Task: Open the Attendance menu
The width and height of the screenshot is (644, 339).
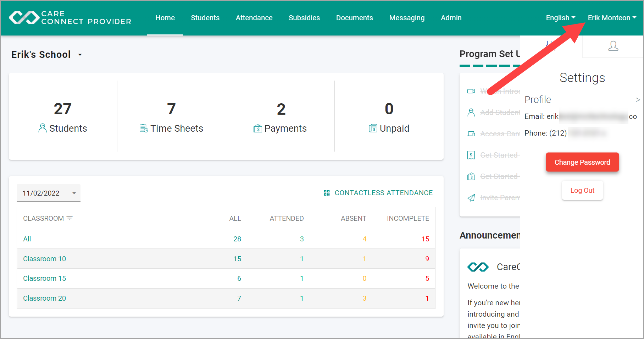Action: [x=254, y=18]
